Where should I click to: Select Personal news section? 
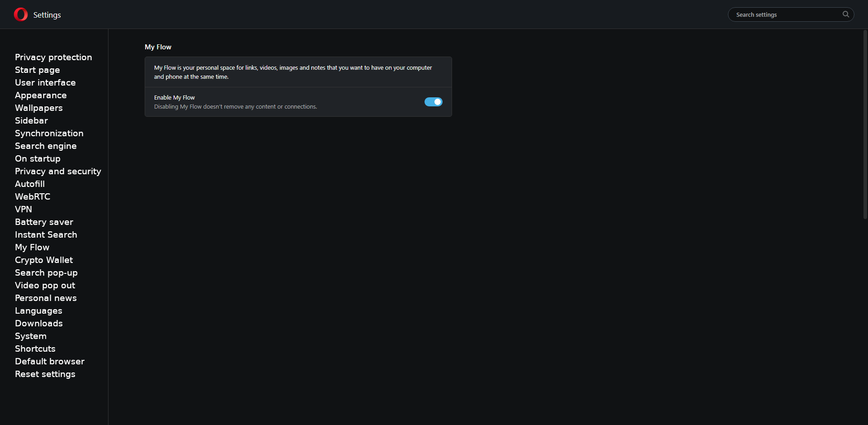click(x=46, y=298)
